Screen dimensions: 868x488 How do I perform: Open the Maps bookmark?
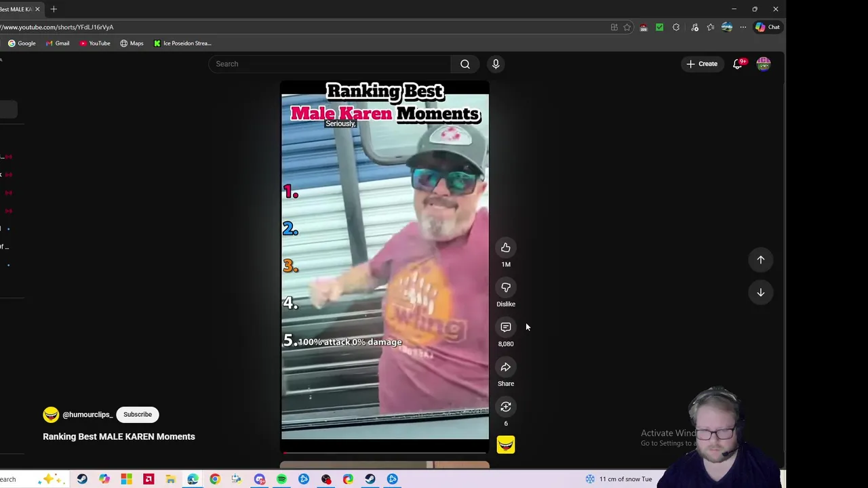point(132,43)
